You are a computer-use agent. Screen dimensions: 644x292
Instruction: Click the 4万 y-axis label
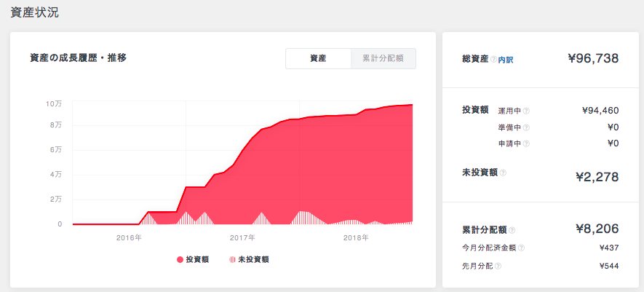point(56,174)
